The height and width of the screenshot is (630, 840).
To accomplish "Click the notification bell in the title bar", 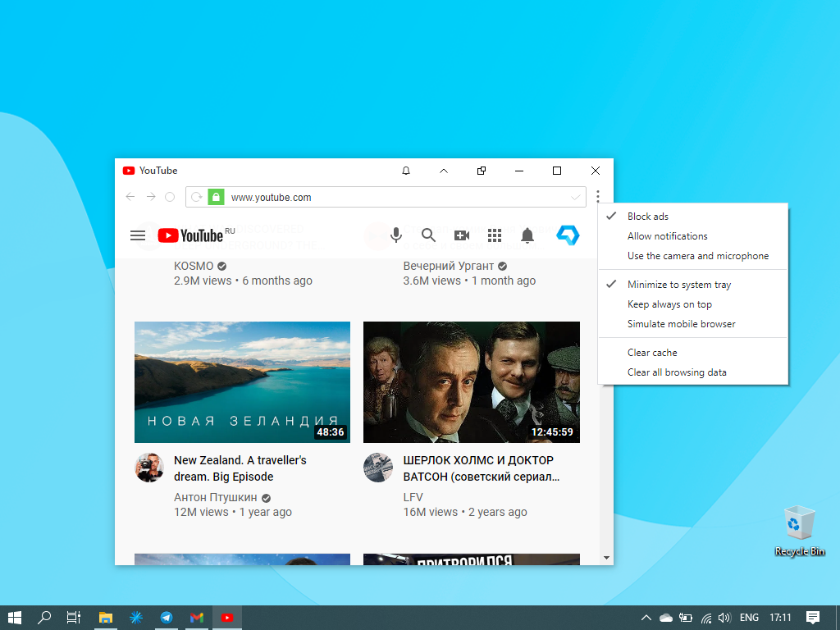I will [x=406, y=171].
